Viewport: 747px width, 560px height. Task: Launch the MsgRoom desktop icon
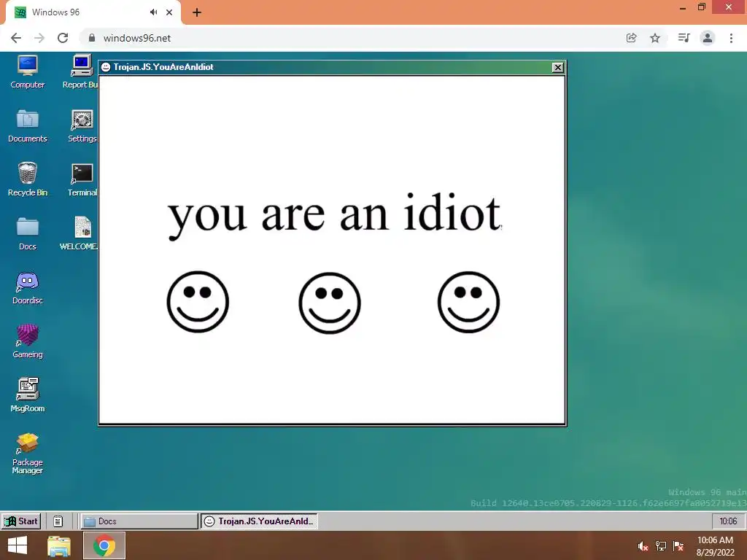(x=27, y=395)
